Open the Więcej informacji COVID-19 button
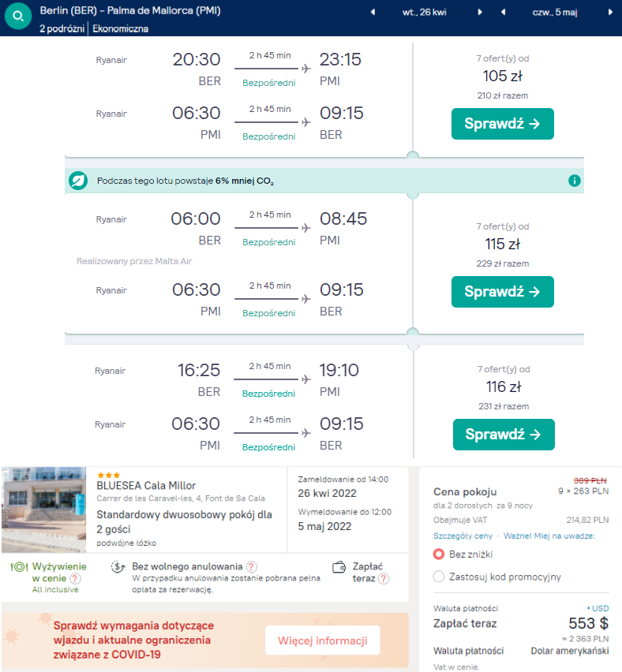Image resolution: width=622 pixels, height=672 pixels. click(x=322, y=640)
